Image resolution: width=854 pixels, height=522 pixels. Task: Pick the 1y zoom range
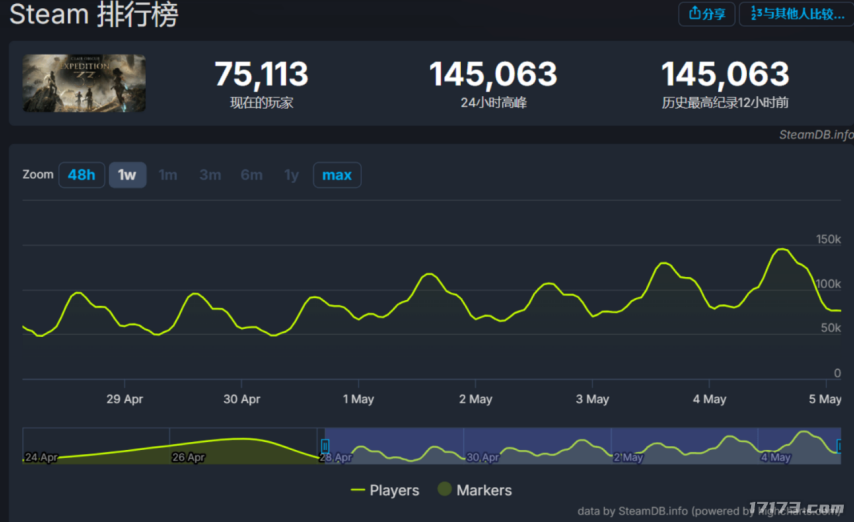291,175
